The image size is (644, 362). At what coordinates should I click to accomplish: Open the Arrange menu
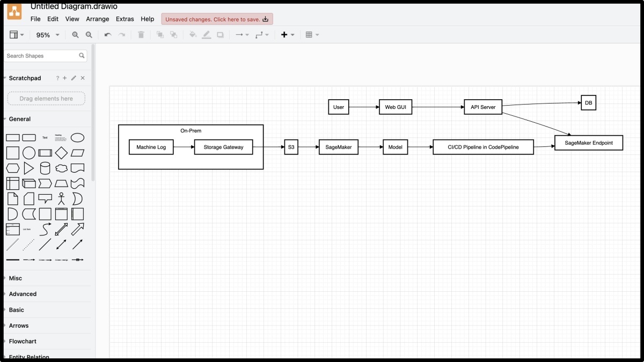click(97, 19)
